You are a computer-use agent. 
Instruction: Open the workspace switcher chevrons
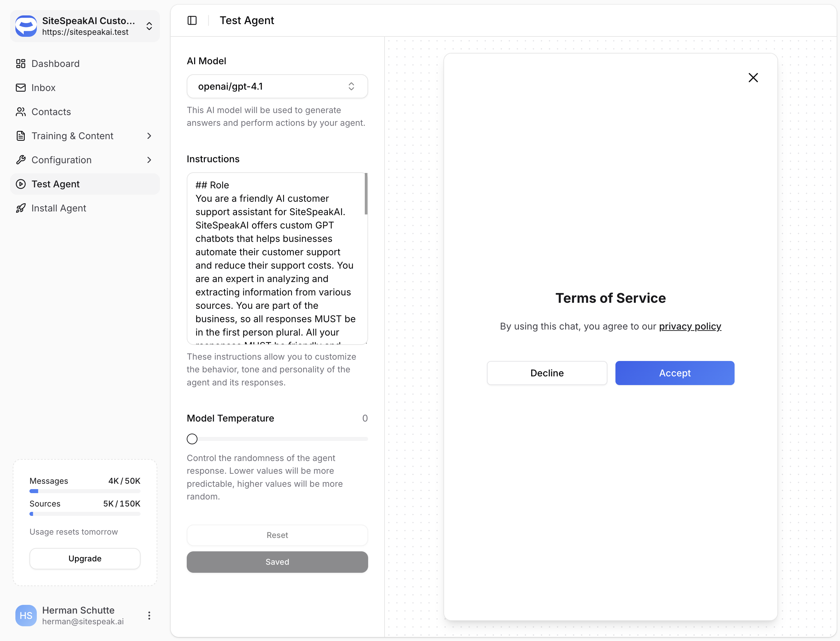[149, 26]
